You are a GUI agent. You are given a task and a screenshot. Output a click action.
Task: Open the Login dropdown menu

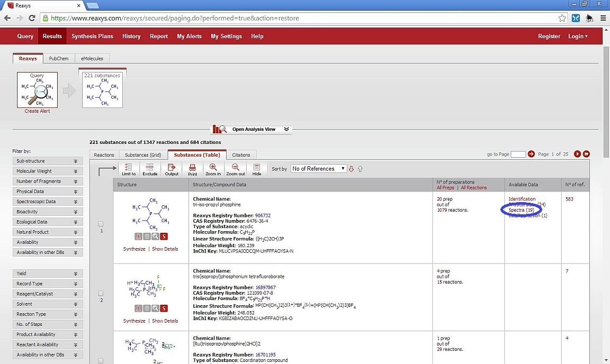point(578,36)
